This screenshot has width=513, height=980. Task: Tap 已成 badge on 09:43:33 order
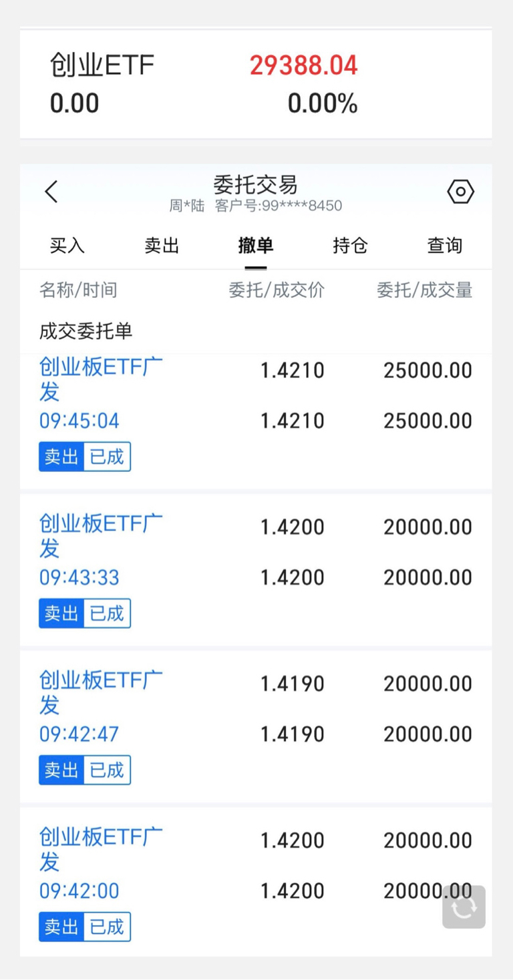107,613
